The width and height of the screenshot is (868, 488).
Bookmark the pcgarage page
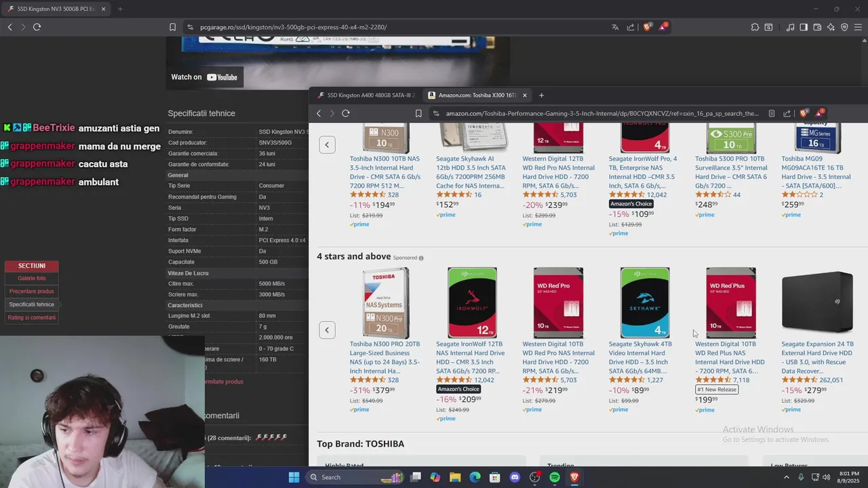click(172, 27)
